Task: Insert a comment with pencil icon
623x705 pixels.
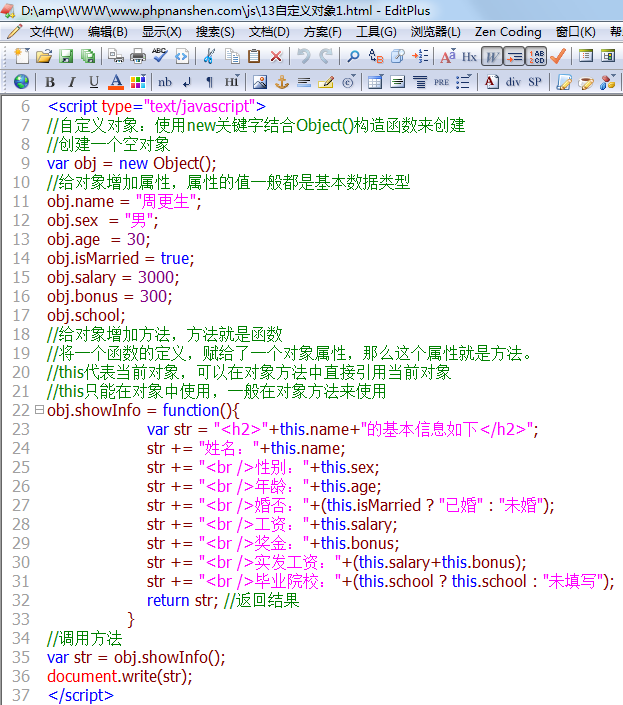Action: pyautogui.click(x=326, y=82)
